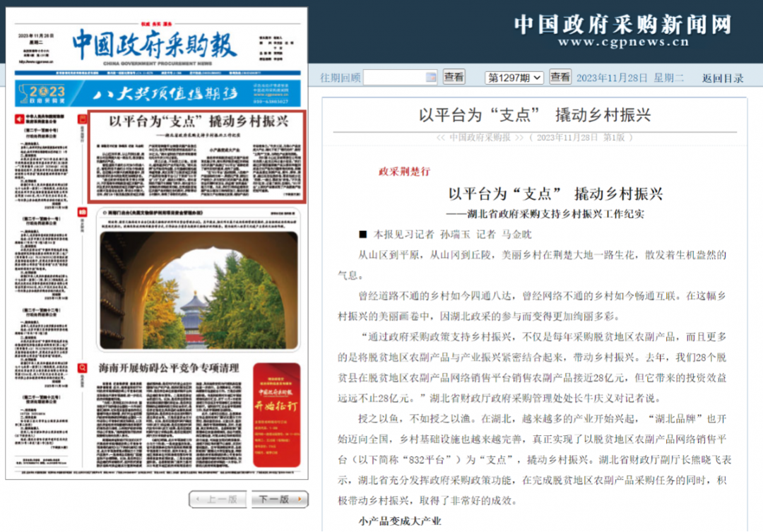Open the 第1297期 issue dropdown
The height and width of the screenshot is (532, 763).
click(514, 78)
